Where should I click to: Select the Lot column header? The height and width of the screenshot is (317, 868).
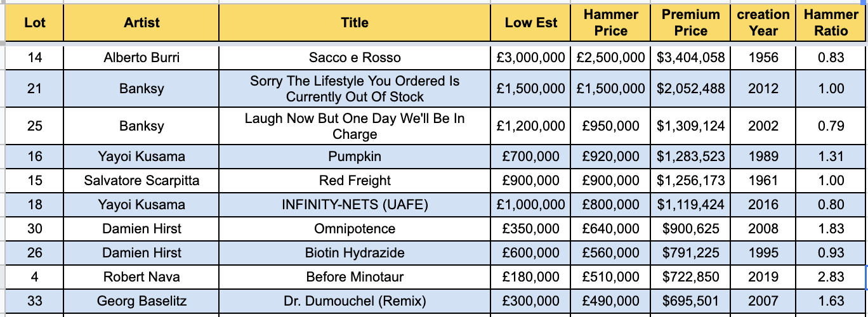[34, 23]
